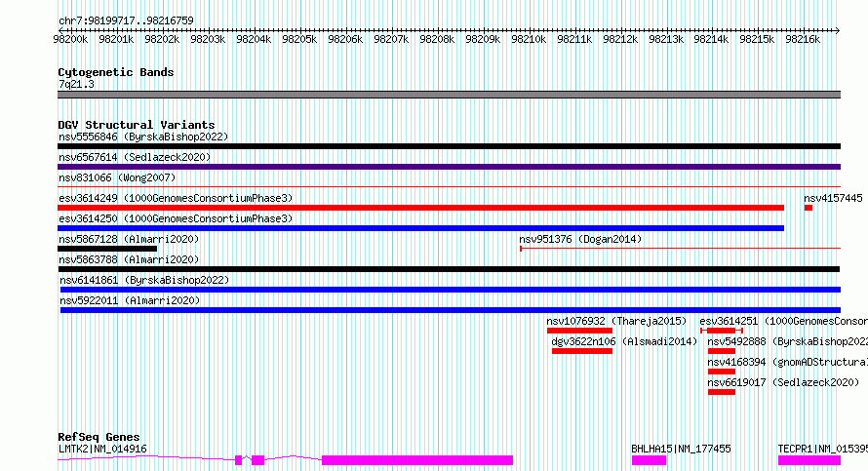The image size is (868, 471).
Task: Click the esv3614251 variant label
Action: point(784,321)
